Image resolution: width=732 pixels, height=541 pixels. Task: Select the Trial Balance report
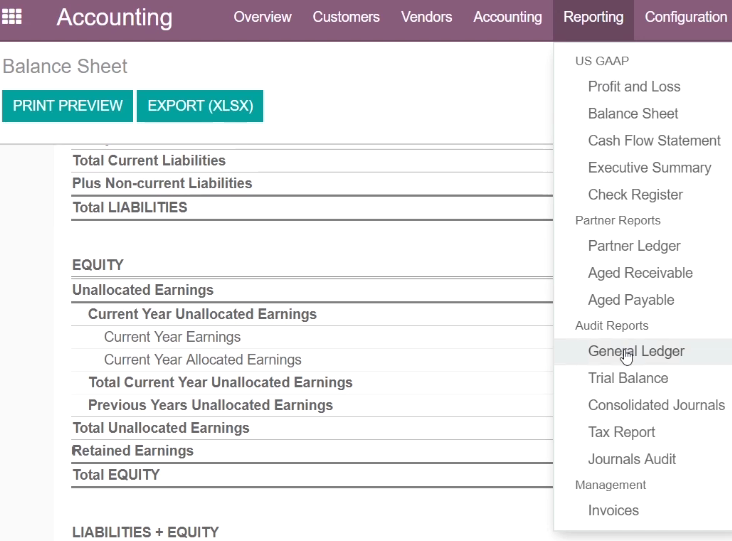click(628, 378)
